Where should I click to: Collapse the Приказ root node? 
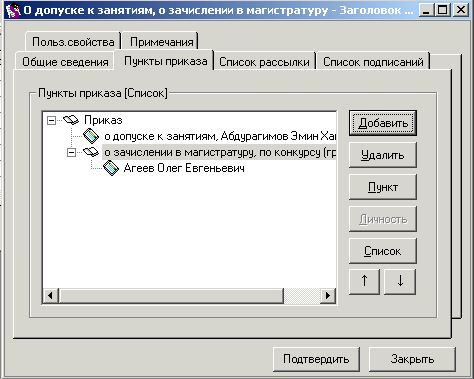pos(51,120)
